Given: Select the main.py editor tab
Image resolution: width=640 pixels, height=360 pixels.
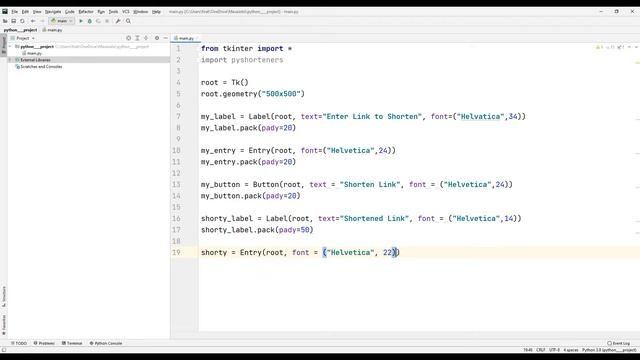Looking at the screenshot, I should 186,38.
